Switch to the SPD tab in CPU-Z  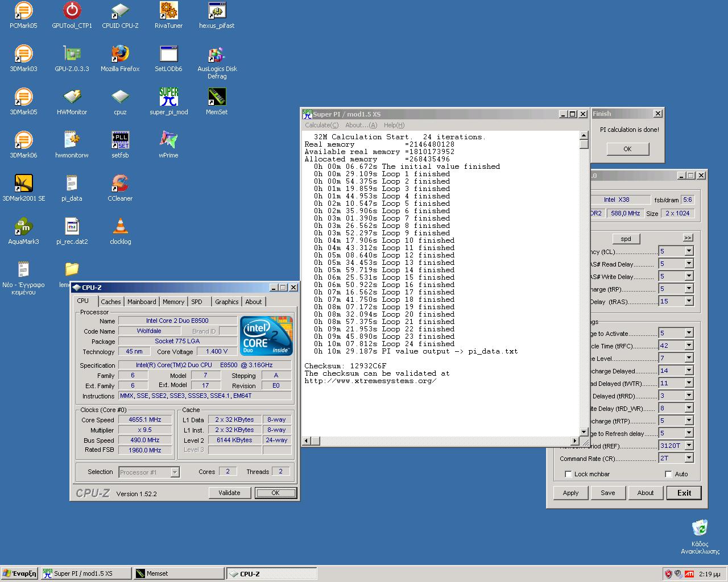[x=197, y=302]
